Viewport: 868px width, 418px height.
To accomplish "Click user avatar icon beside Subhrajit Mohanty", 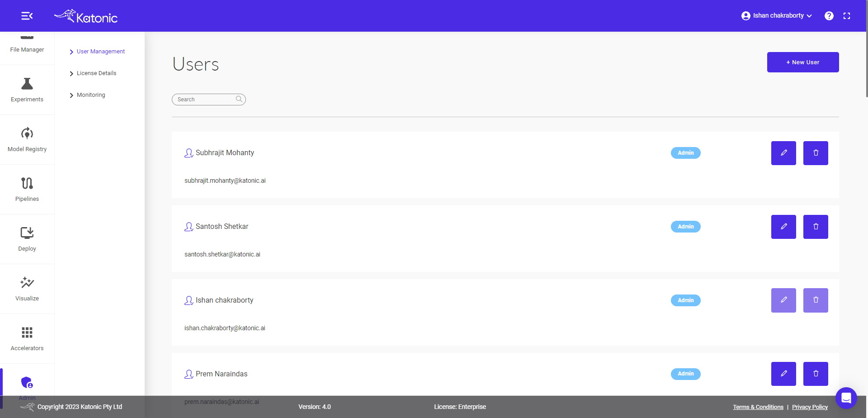I will pos(189,153).
